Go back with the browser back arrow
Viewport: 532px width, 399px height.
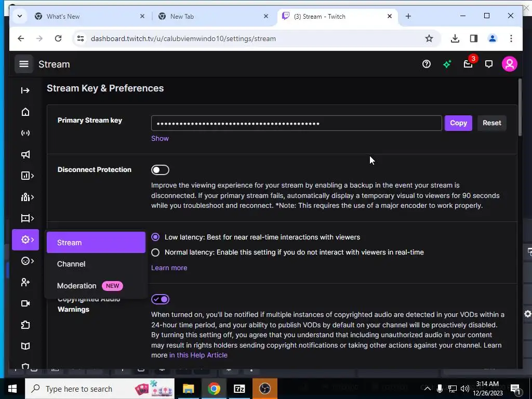[x=21, y=38]
